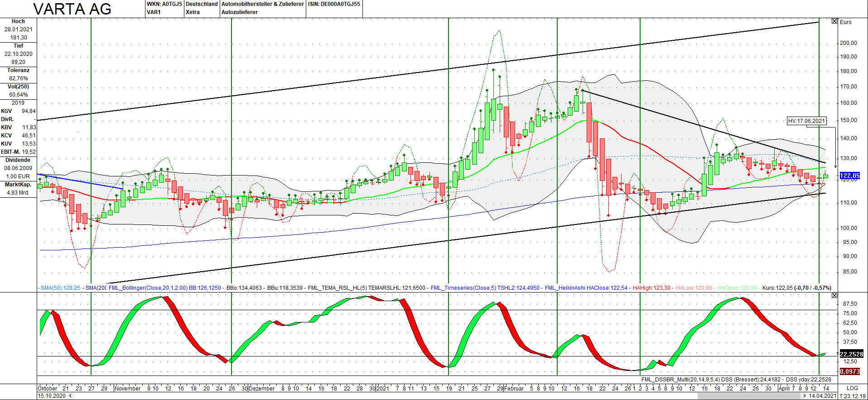The width and height of the screenshot is (868, 400).
Task: Click the start date 15.10.2020
Action: click(x=52, y=396)
